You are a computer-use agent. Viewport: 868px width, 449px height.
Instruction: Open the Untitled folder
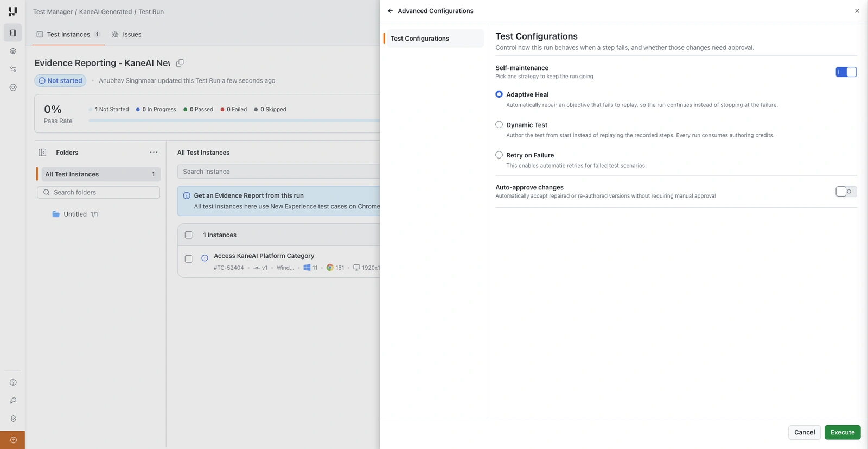point(75,214)
